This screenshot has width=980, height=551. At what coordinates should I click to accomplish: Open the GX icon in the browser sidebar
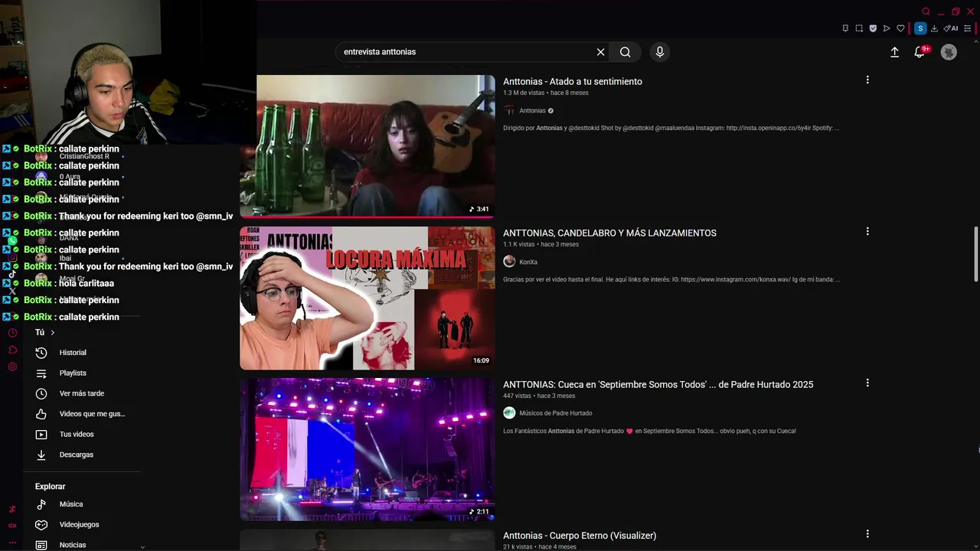pos(12,526)
